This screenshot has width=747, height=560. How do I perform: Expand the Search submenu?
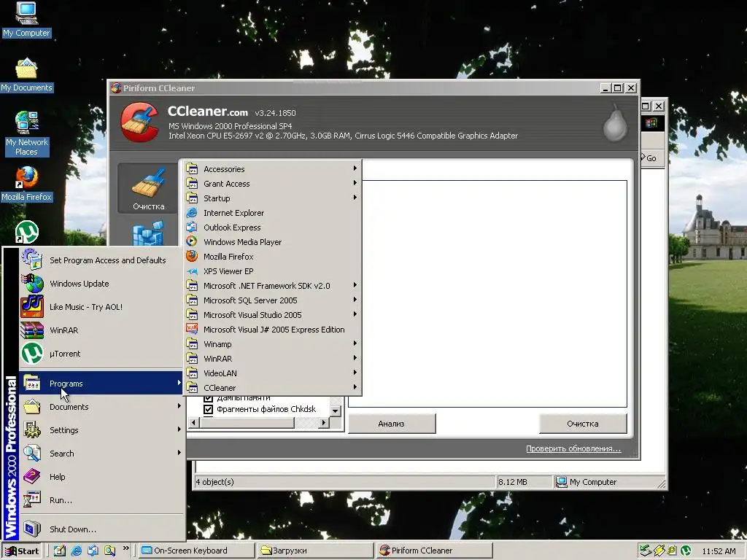point(101,454)
